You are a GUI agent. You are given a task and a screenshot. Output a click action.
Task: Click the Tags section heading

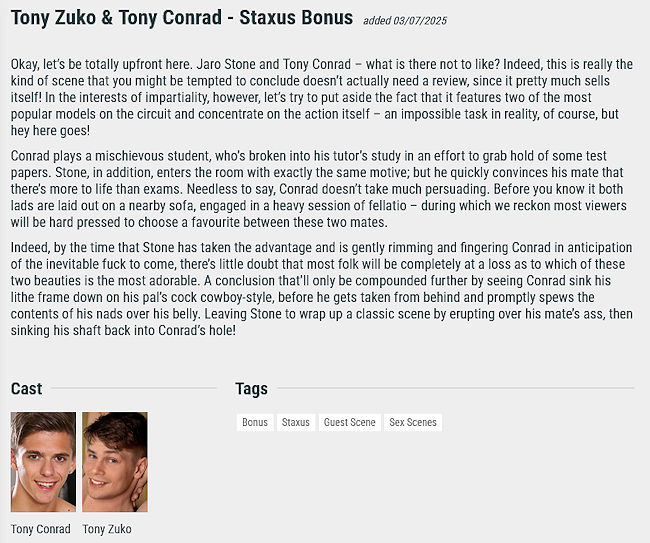pyautogui.click(x=251, y=389)
